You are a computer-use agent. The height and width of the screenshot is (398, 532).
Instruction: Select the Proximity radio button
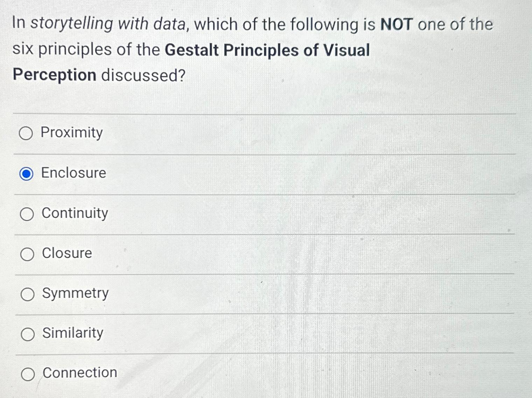27,133
